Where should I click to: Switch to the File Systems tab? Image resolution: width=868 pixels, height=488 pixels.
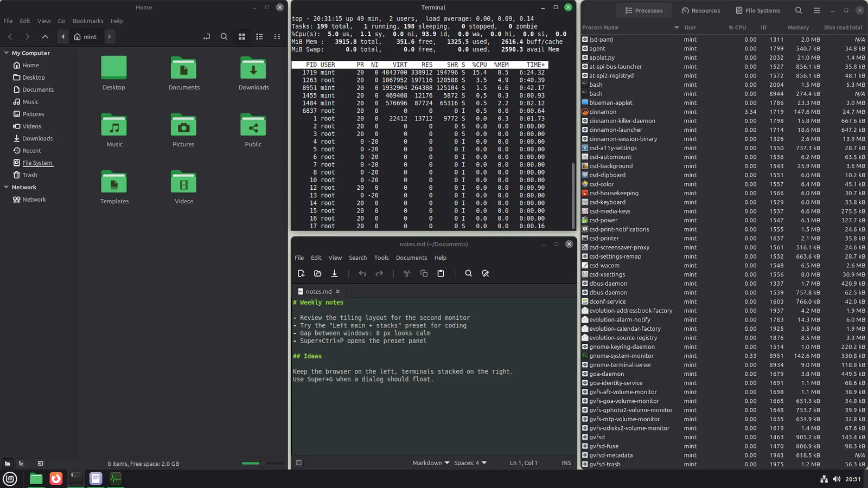[x=758, y=10]
